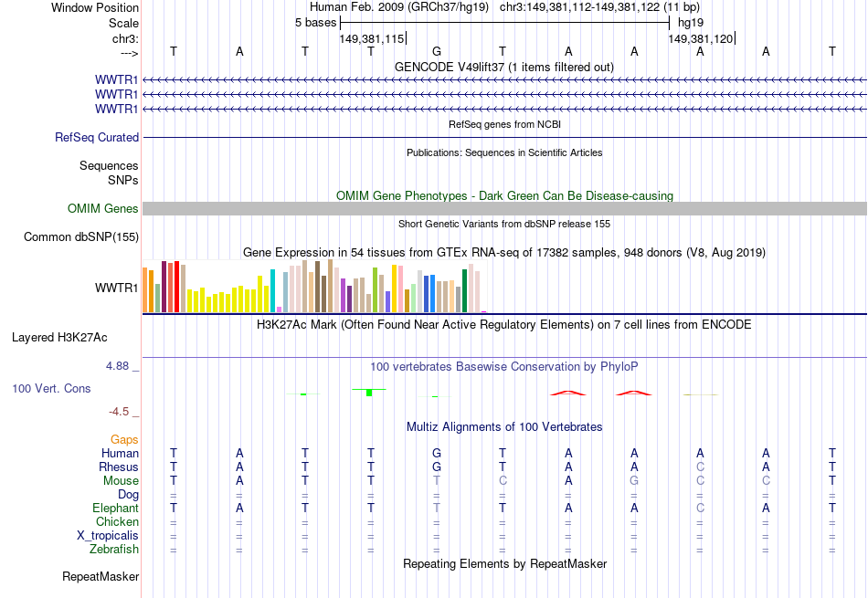
Task: Open 'Multiz Alignments of 100 Vertebrates' title
Action: 504,427
